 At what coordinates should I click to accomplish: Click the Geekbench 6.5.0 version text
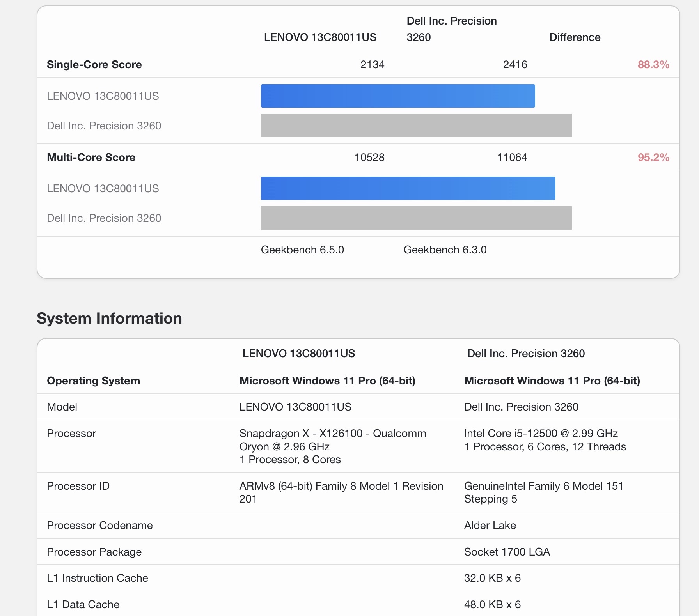coord(302,250)
